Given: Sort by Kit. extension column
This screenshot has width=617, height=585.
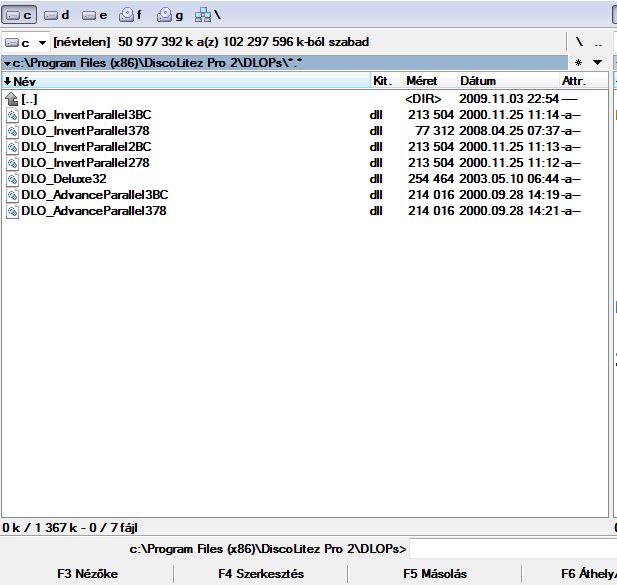Looking at the screenshot, I should [x=387, y=81].
